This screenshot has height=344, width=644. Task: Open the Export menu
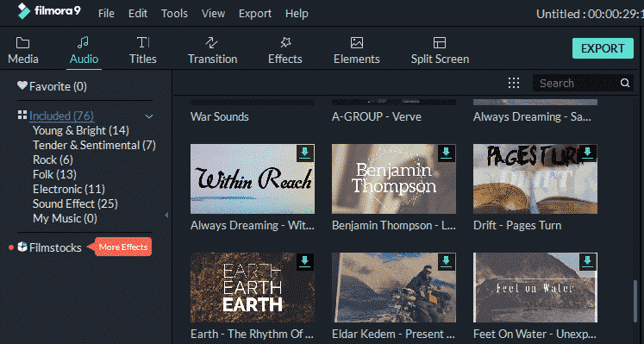coord(255,14)
